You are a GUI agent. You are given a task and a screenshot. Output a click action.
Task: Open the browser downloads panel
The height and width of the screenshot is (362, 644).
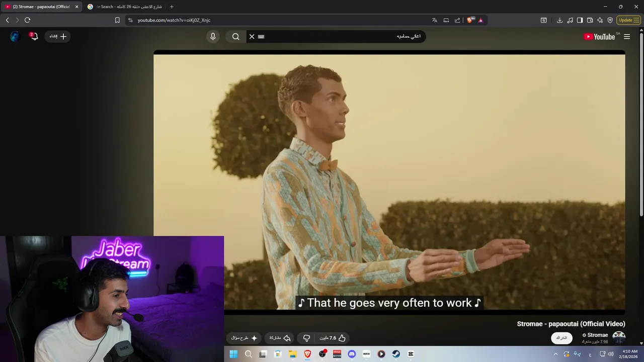click(559, 20)
